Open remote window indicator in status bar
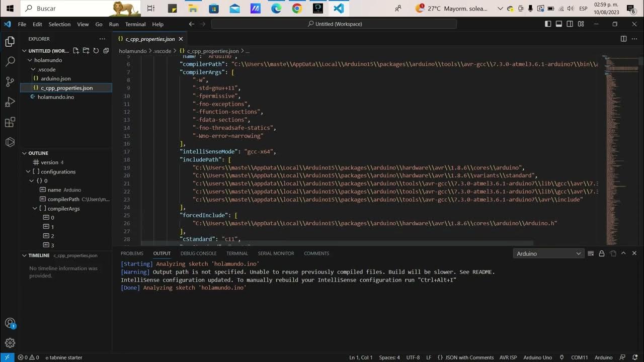The width and height of the screenshot is (644, 362). pyautogui.click(x=7, y=357)
